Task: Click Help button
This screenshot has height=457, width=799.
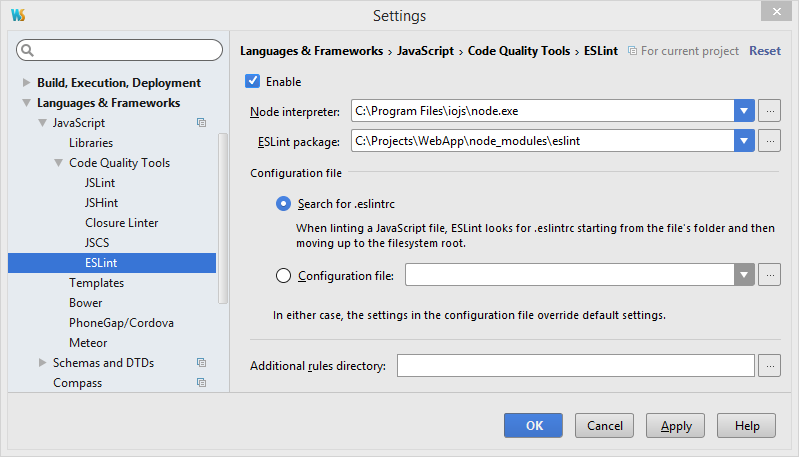Action: pyautogui.click(x=747, y=425)
